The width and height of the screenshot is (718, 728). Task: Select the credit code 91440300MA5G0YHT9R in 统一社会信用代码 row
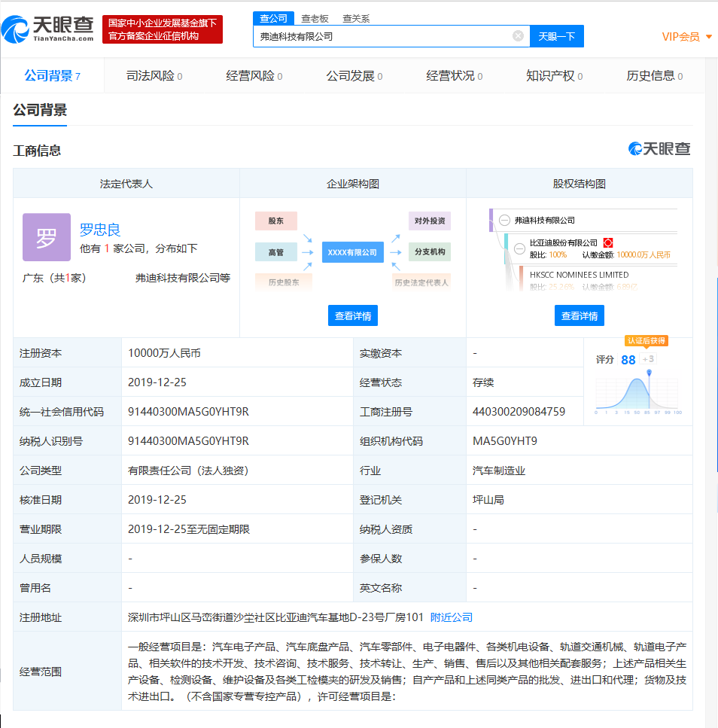coord(188,411)
